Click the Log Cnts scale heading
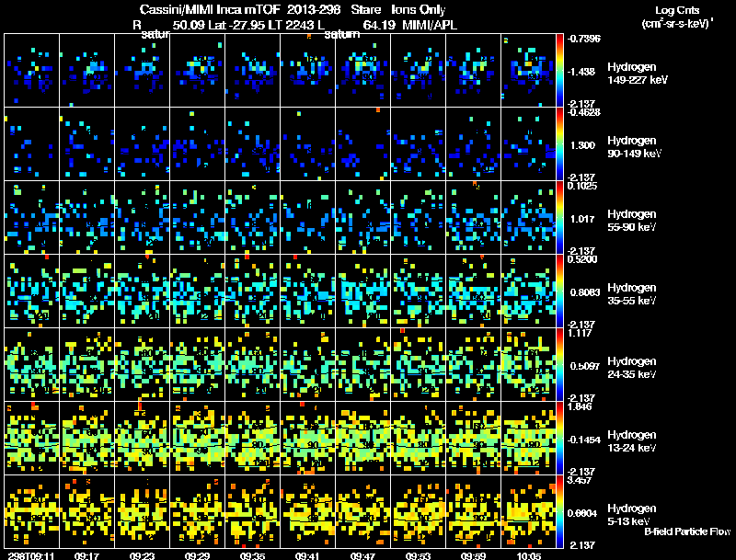Image resolution: width=736 pixels, height=560 pixels. tap(677, 10)
